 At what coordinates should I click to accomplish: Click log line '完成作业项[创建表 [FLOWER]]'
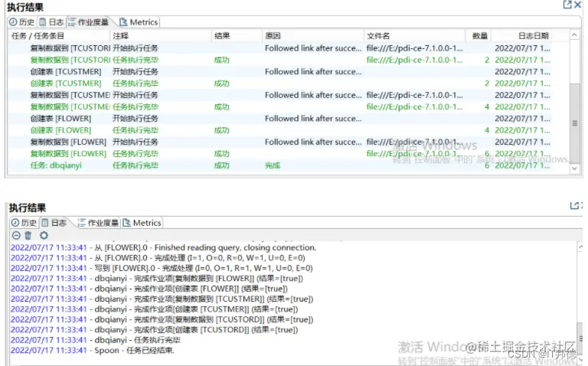149,289
